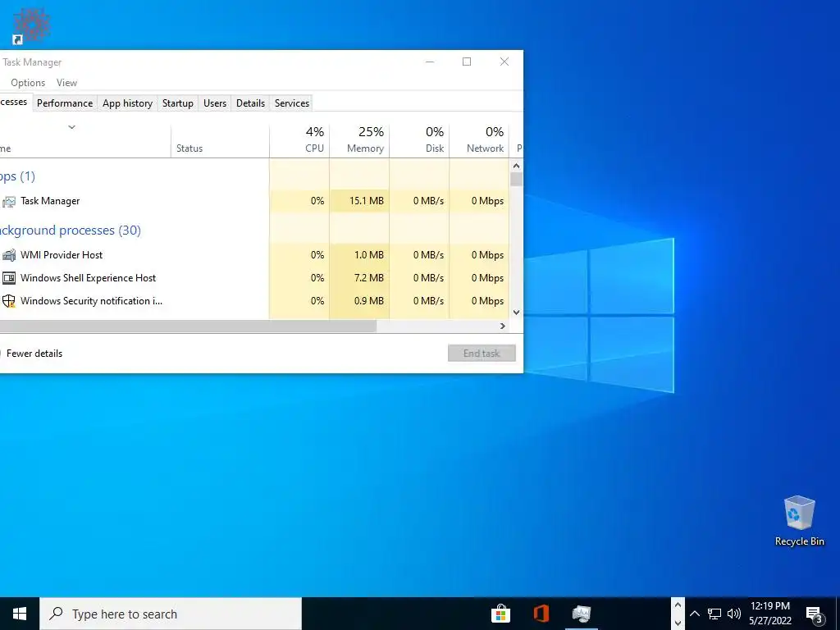Image resolution: width=840 pixels, height=630 pixels.
Task: Open the network status tray icon
Action: (714, 614)
